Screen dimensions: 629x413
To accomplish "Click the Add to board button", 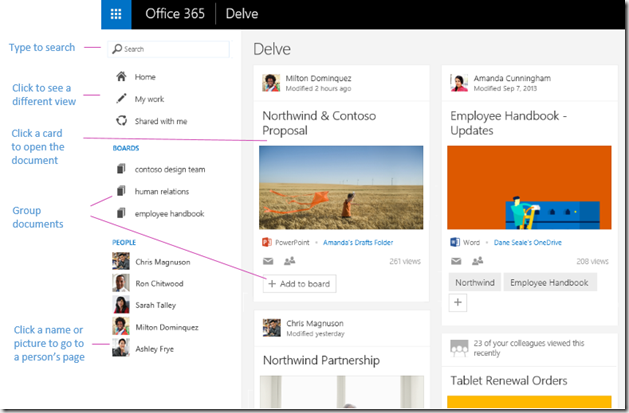I will tap(299, 284).
